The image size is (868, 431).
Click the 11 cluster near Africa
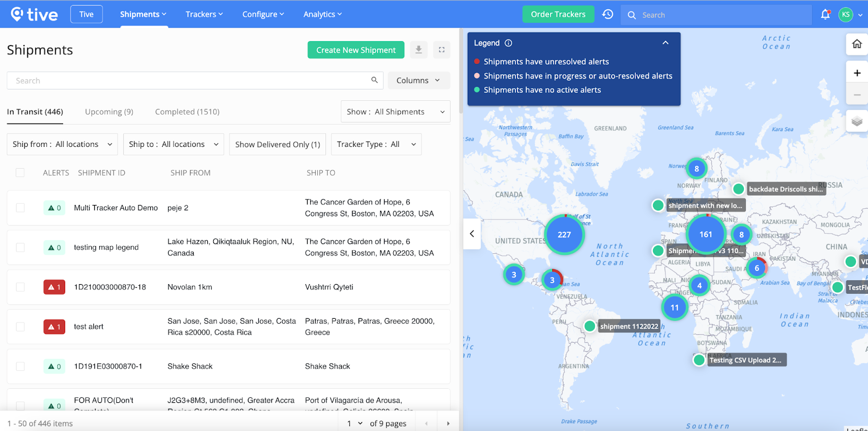674,307
